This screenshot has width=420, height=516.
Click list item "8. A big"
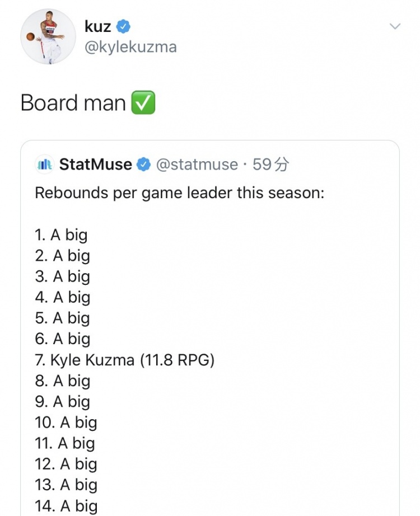62,381
